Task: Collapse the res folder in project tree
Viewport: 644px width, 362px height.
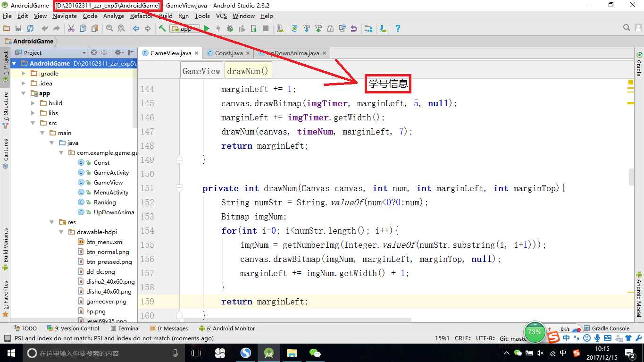Action: pos(52,222)
